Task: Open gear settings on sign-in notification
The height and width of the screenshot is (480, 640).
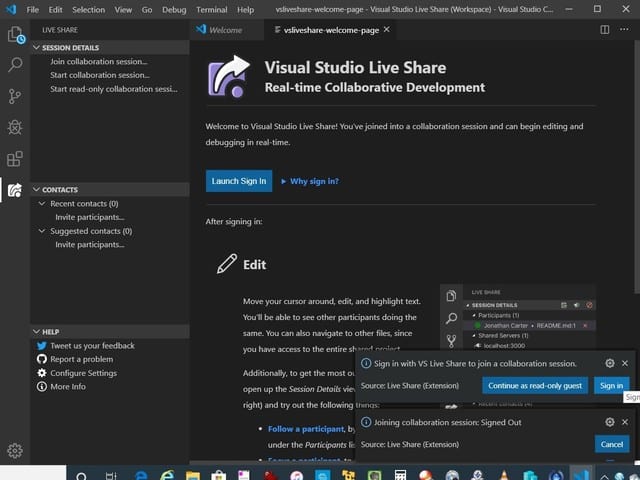Action: tap(609, 364)
